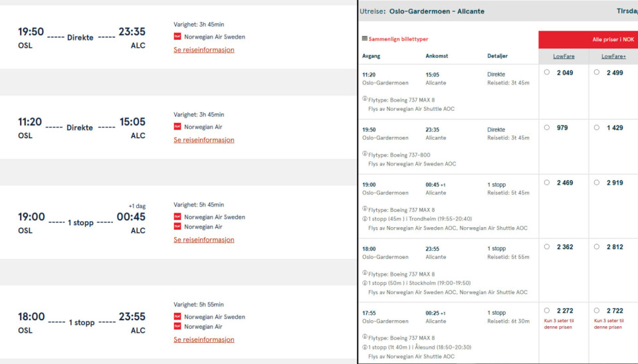Viewport: 638px width, 364px height.
Task: Open Se reiseinformasjon for the 19:50 flight
Action: [x=204, y=50]
